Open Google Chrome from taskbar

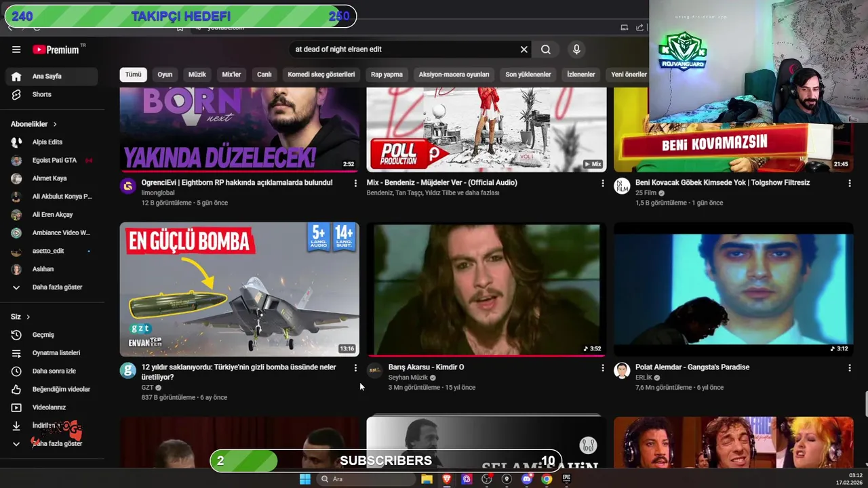[547, 479]
